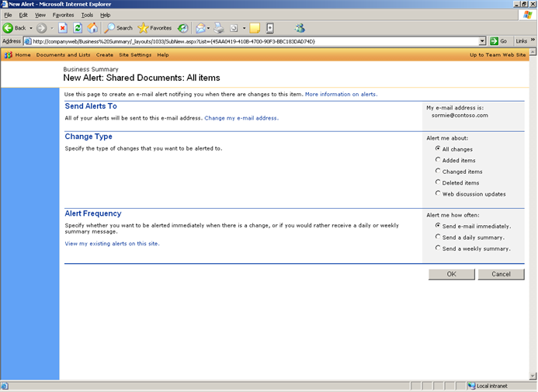Click the green Go arrow button

point(494,41)
